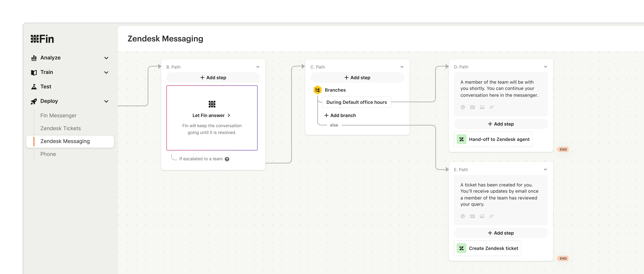Insert emoji in D. Path message
Image resolution: width=644 pixels, height=274 pixels.
(463, 107)
